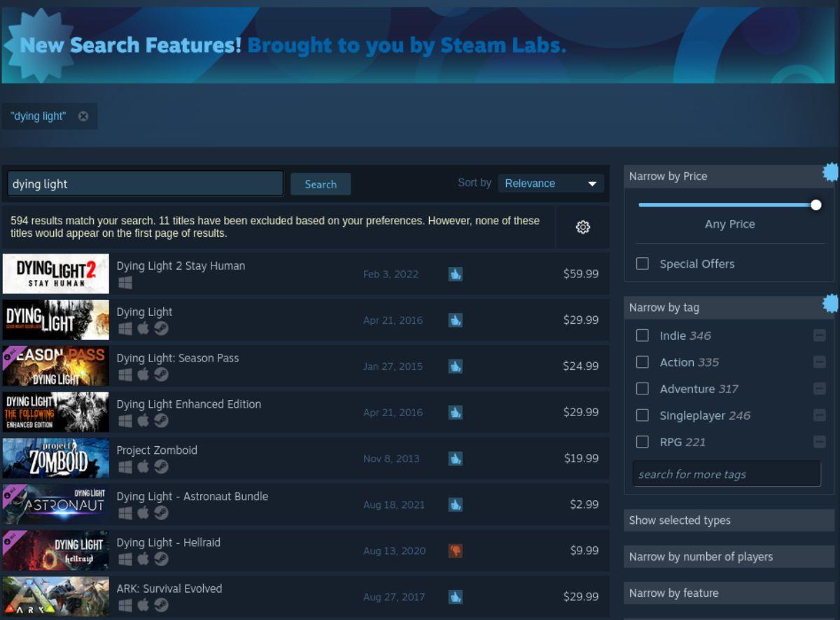Open the Sort by Relevance dropdown

tap(551, 183)
